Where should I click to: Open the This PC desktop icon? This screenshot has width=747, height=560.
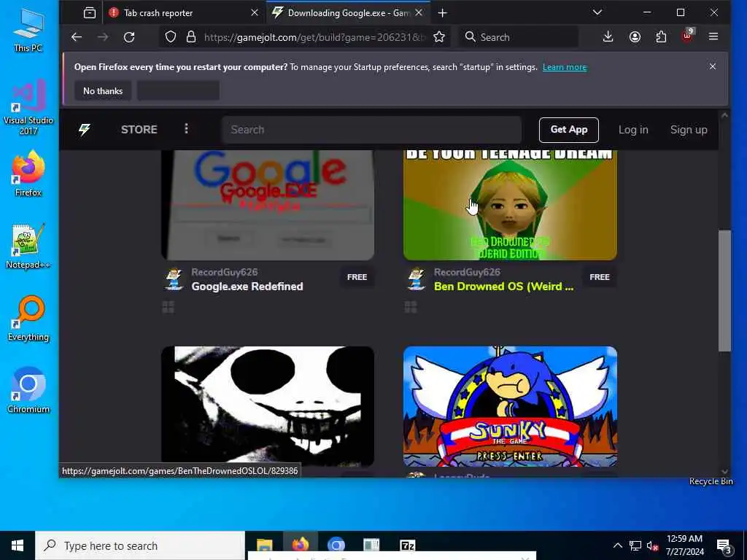click(28, 31)
